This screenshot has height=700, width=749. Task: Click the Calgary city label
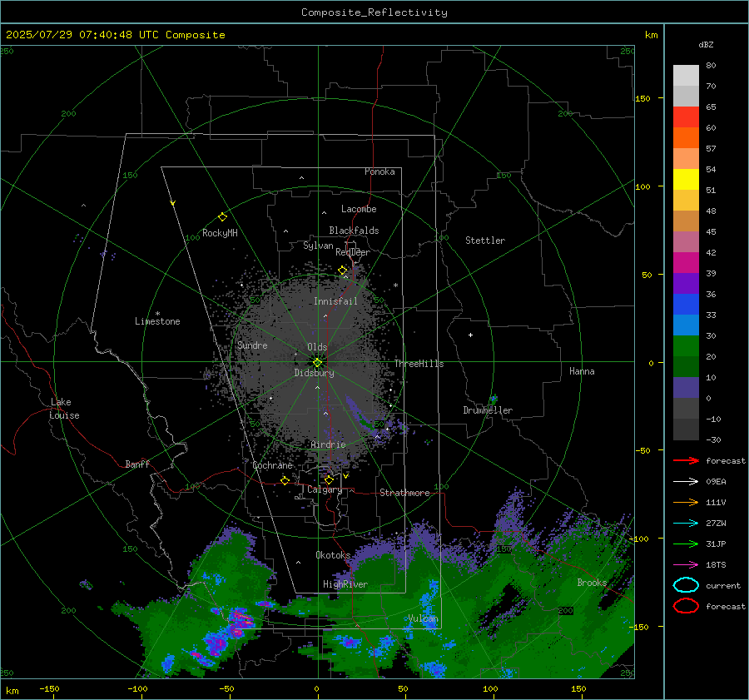pos(325,489)
